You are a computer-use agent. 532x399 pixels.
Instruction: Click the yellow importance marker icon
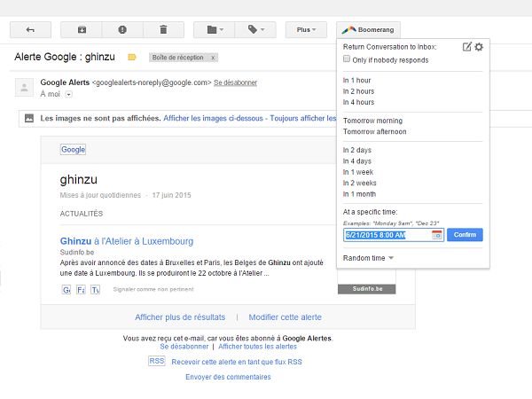point(132,58)
